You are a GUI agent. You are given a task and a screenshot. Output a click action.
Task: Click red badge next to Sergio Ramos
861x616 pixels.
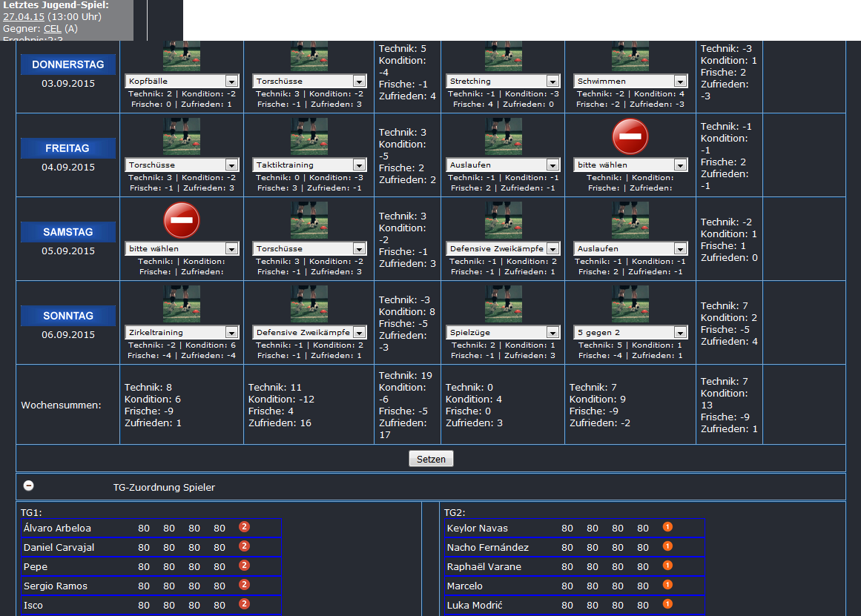244,585
